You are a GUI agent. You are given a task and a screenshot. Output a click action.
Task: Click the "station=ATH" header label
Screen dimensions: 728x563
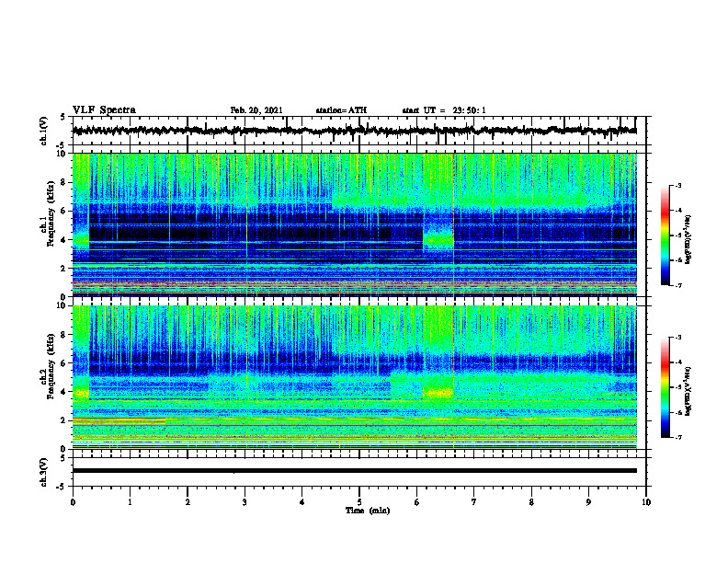click(341, 110)
